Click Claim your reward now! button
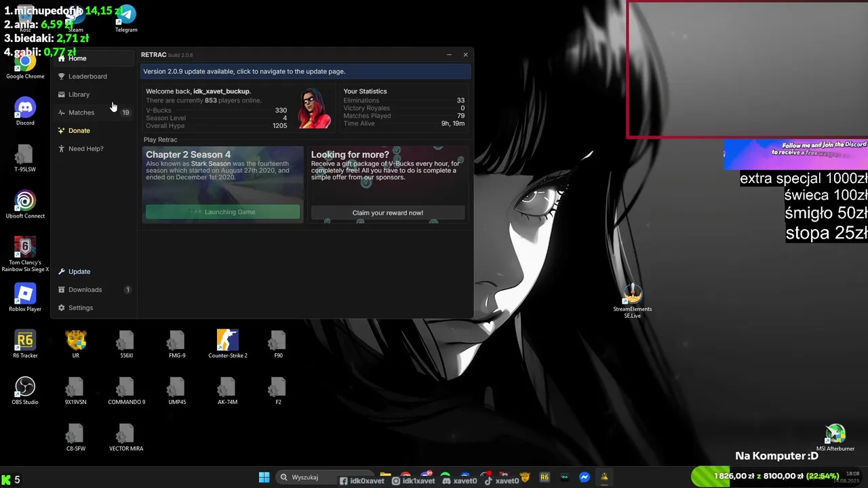Screen dimensions: 868x488 click(388, 213)
